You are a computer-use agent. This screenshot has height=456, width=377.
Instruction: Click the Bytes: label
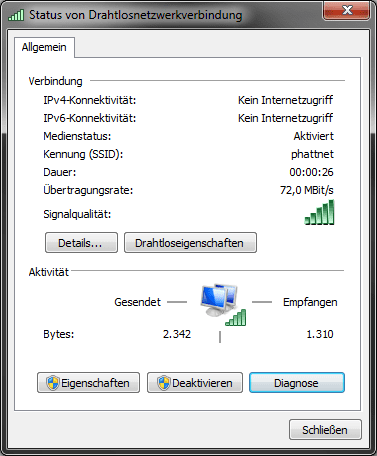tap(59, 334)
